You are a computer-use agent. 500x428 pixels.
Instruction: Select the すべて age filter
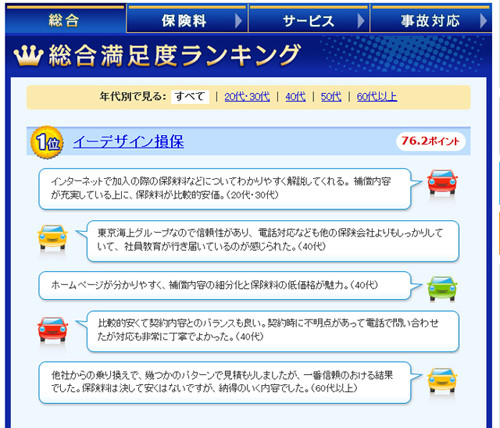190,97
